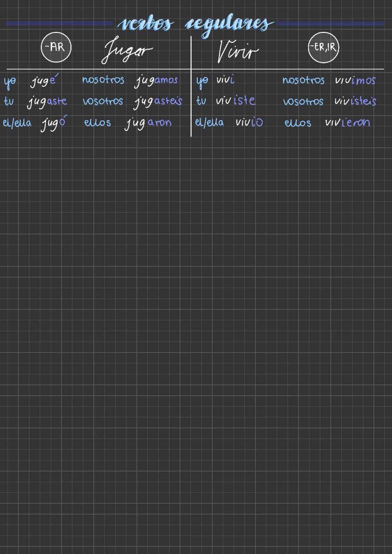Viewport: 392px width, 554px height.
Task: Click "nosotros" in the Jugar column
Action: pos(103,80)
